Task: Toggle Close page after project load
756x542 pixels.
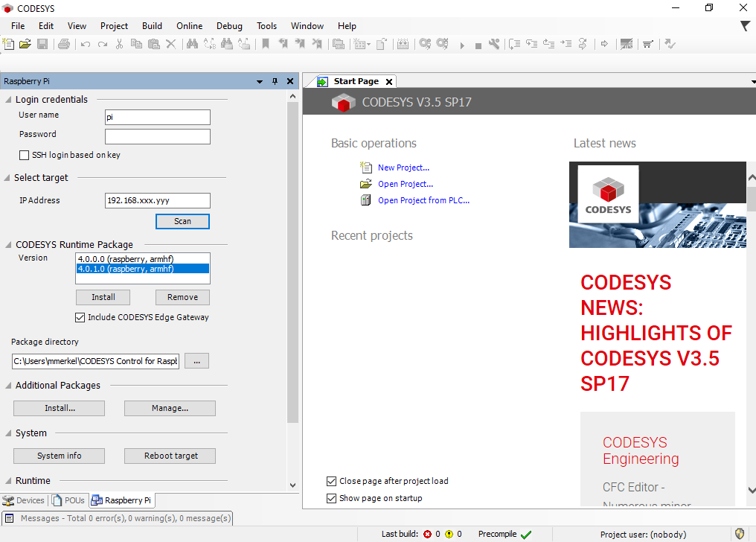Action: click(332, 481)
